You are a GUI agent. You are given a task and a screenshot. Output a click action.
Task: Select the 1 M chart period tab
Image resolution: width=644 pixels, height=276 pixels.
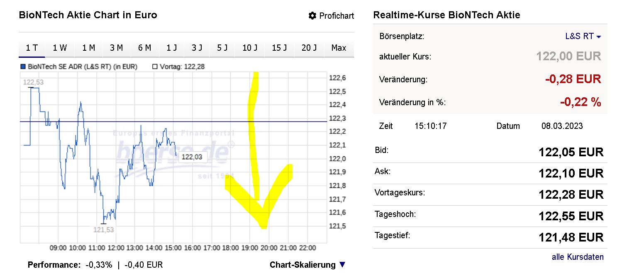pos(88,48)
